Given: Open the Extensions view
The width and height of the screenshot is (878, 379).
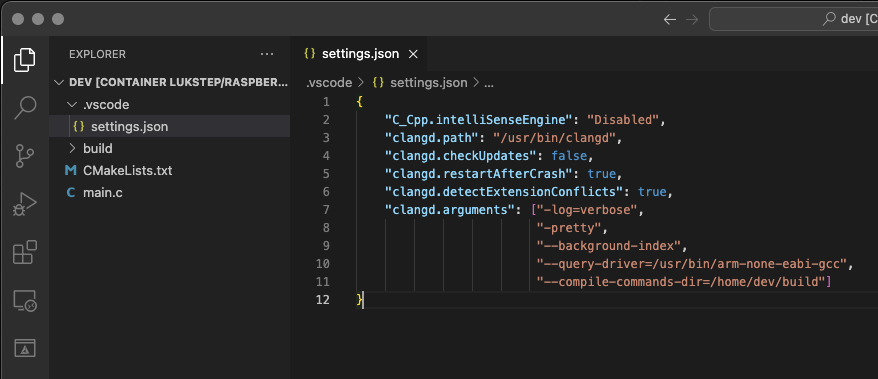Looking at the screenshot, I should (x=25, y=252).
